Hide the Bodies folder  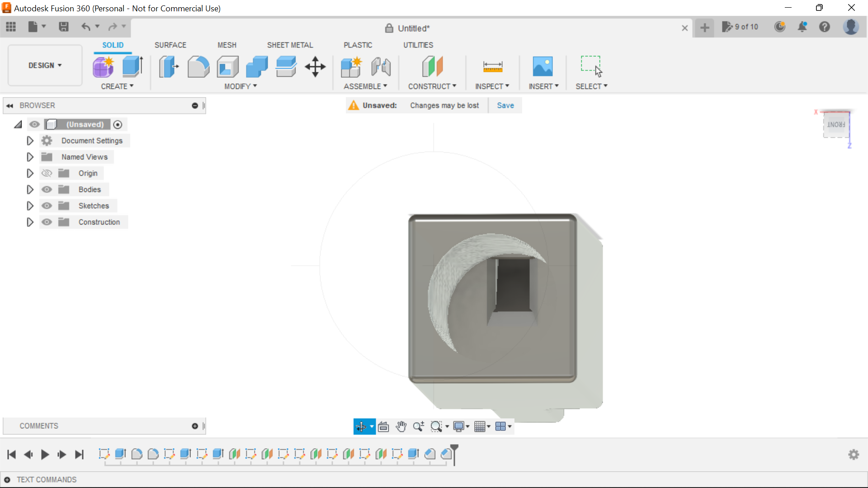[x=47, y=189]
